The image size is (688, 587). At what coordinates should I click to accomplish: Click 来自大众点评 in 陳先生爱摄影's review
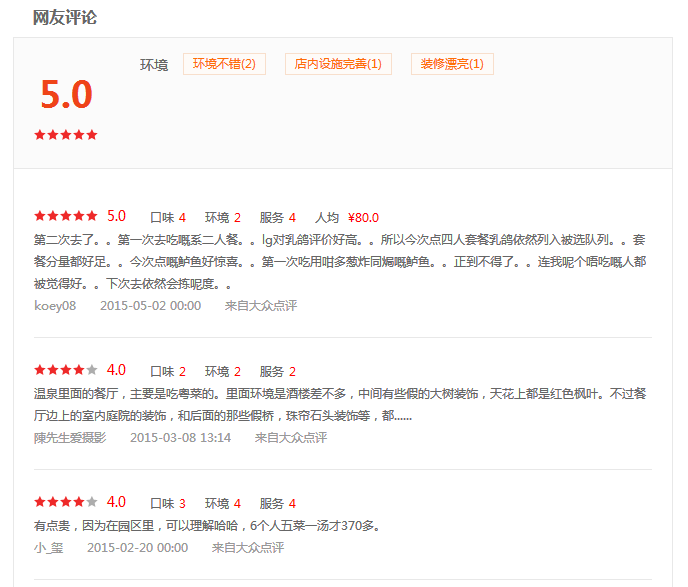pyautogui.click(x=290, y=438)
